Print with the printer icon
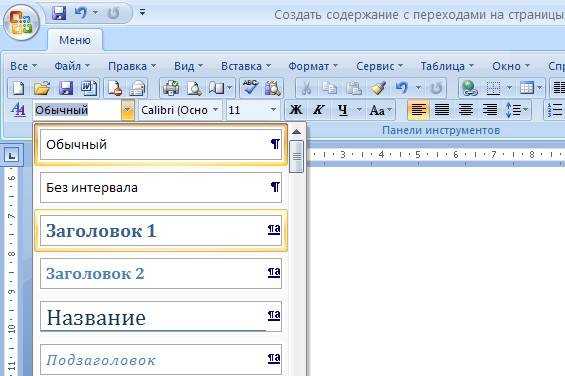 click(x=171, y=88)
